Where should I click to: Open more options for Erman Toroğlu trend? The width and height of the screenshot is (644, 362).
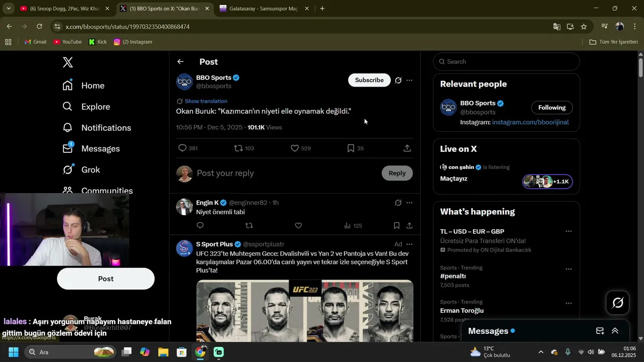[x=569, y=303]
